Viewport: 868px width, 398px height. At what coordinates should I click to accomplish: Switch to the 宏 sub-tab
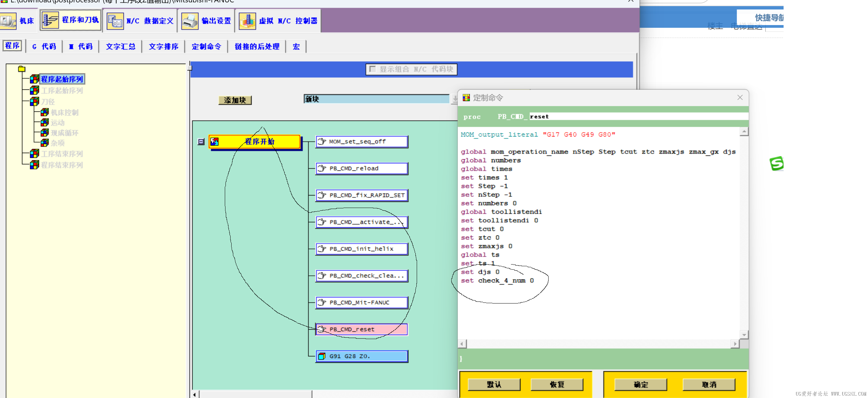[x=296, y=46]
